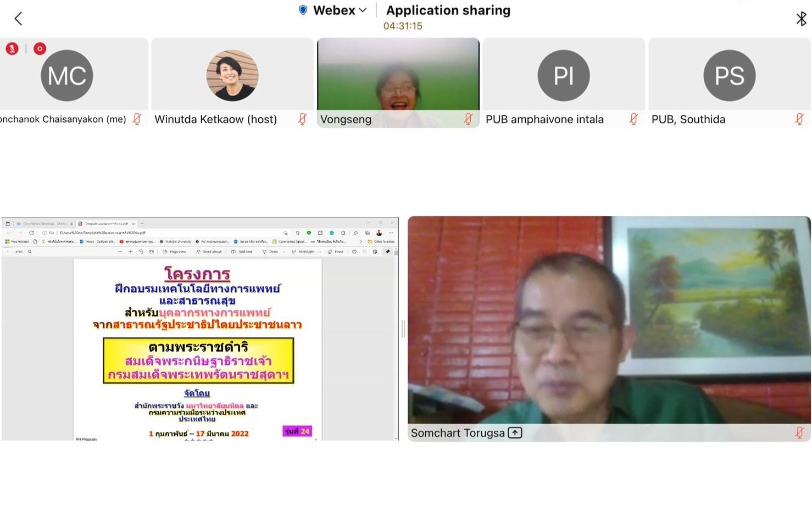812x522 pixels.
Task: Click Page view in the PDF toolbar
Action: pyautogui.click(x=175, y=252)
